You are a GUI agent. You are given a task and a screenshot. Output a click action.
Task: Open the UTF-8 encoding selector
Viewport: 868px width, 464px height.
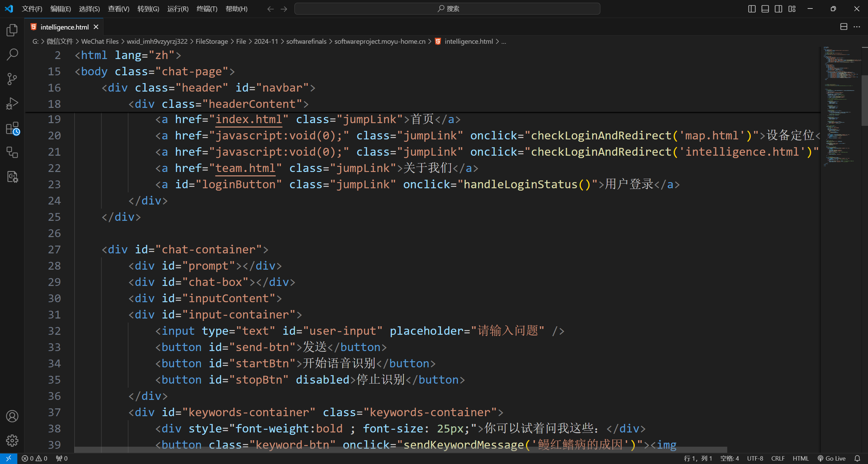(755, 459)
